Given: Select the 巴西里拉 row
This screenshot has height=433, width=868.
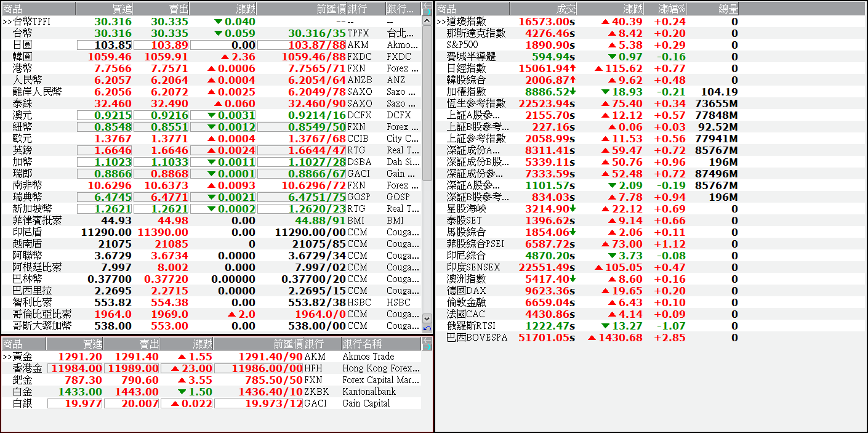Looking at the screenshot, I should (212, 291).
